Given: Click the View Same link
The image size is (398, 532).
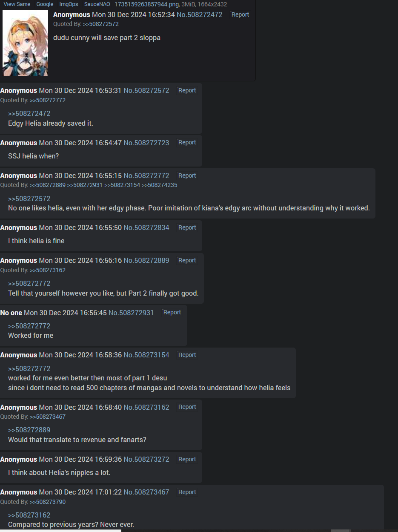Looking at the screenshot, I should tap(17, 4).
